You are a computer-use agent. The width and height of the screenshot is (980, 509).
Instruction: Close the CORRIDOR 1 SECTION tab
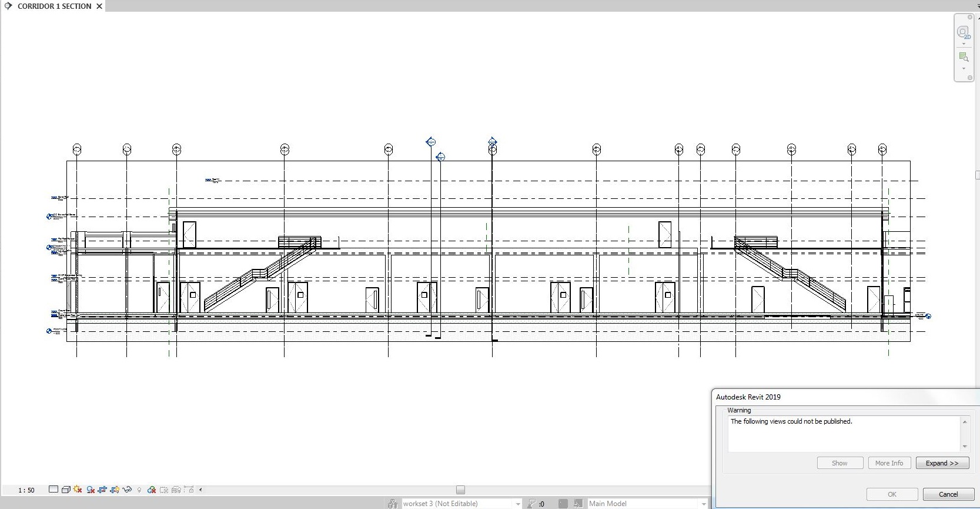pyautogui.click(x=99, y=6)
